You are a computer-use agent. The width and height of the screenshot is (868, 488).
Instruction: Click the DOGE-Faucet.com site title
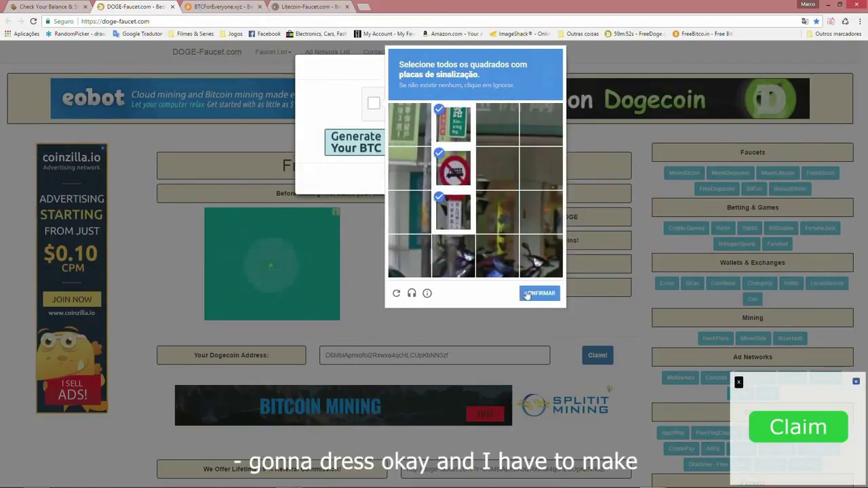(x=207, y=52)
